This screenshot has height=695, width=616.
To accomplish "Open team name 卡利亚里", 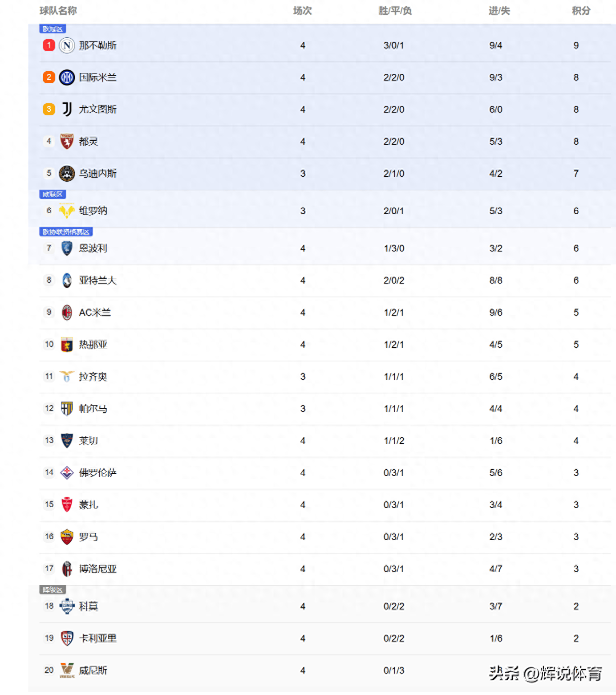I will [97, 638].
